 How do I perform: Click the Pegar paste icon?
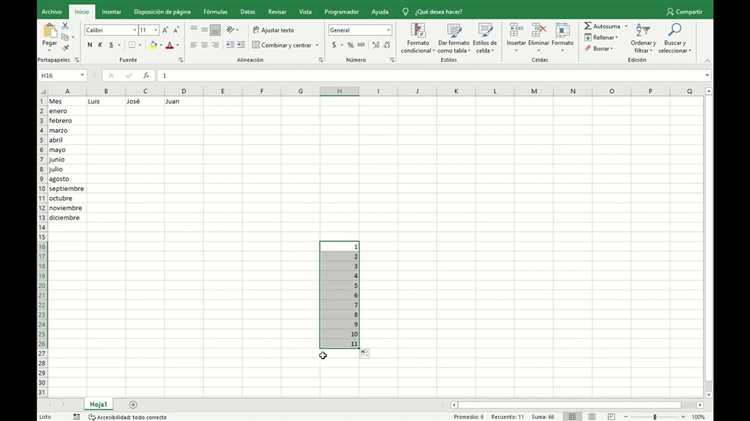[50, 31]
